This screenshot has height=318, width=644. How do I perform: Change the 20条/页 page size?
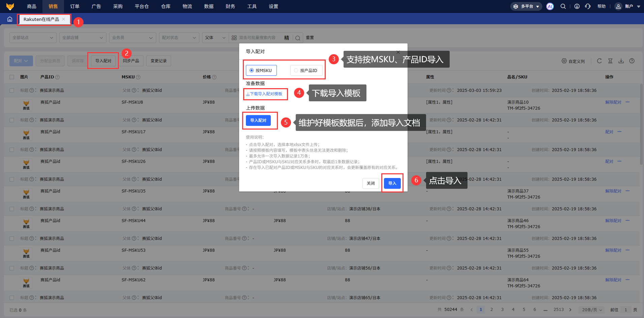point(592,310)
